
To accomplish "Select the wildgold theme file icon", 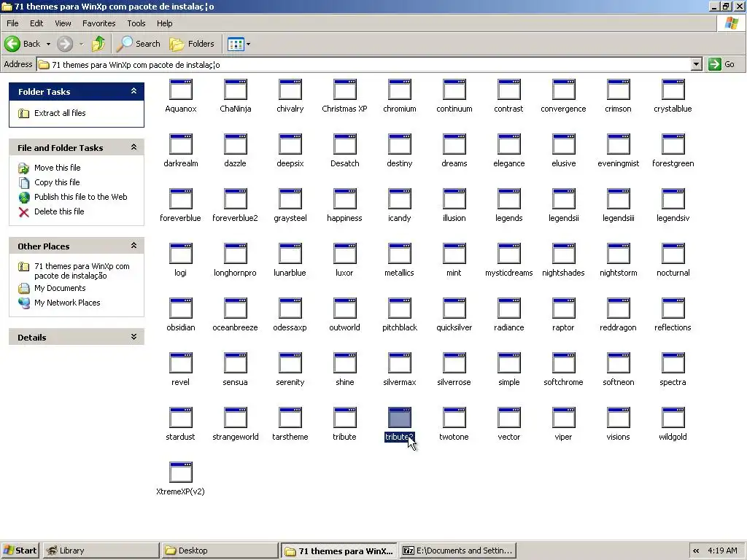I will point(673,418).
